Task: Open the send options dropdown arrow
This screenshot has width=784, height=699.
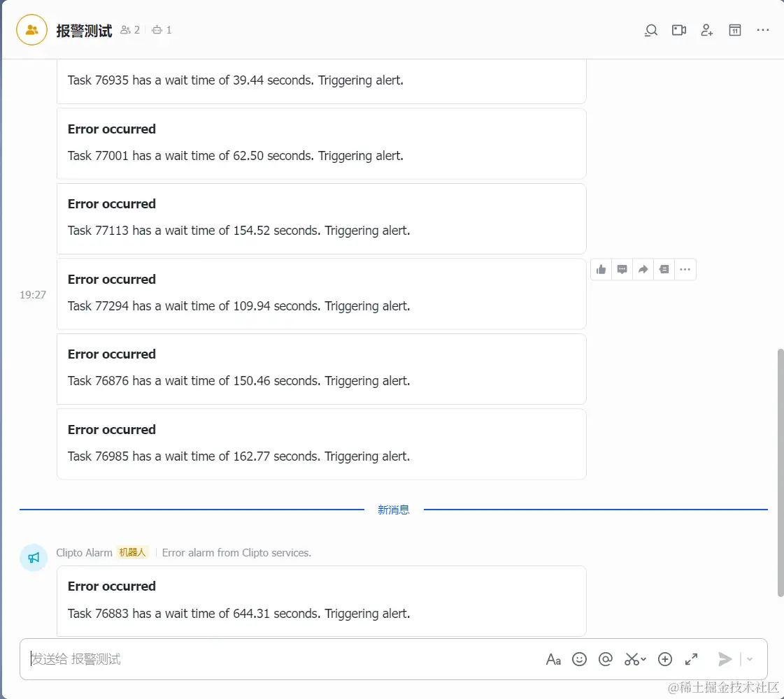Action: 750,660
